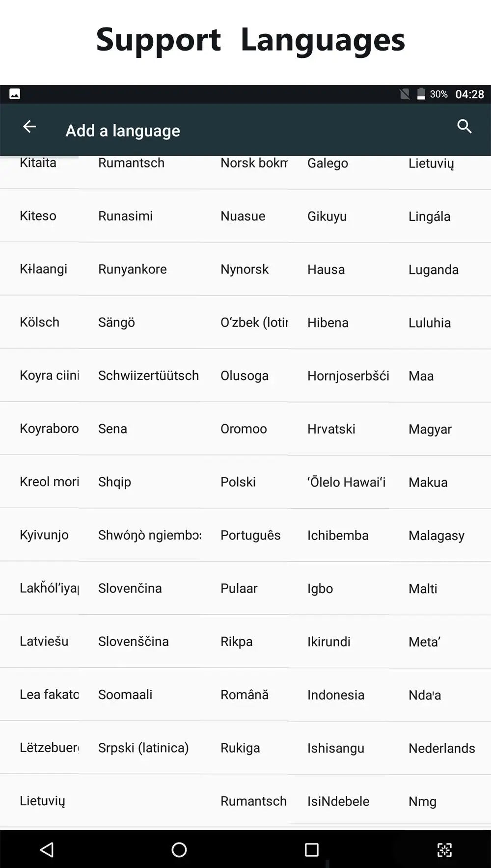Open the language search magnifier
Screen dimensions: 491x868
coord(464,127)
